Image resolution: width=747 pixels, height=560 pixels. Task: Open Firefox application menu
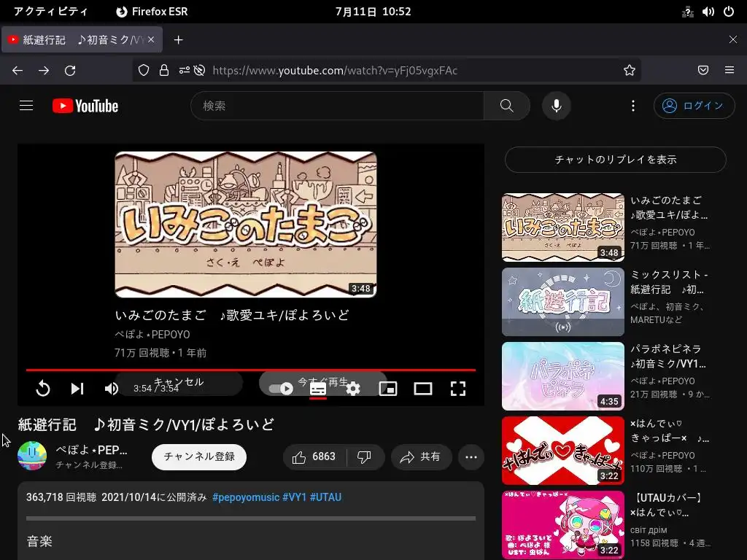(729, 71)
